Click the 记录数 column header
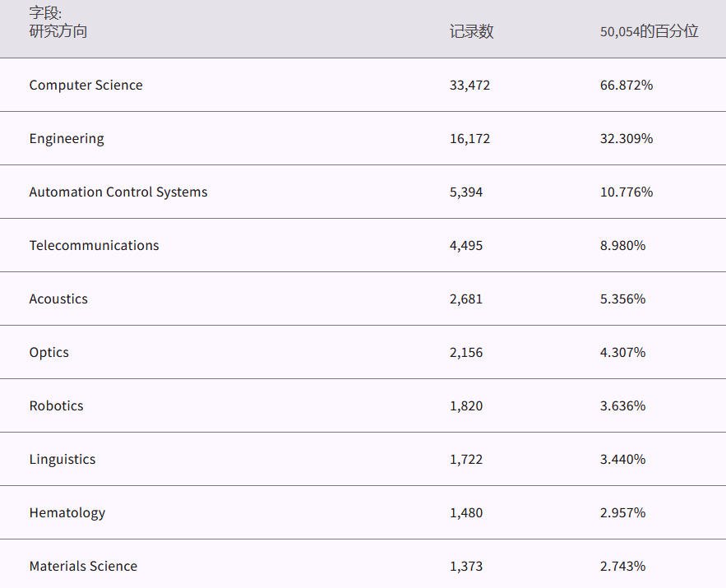 coord(472,32)
